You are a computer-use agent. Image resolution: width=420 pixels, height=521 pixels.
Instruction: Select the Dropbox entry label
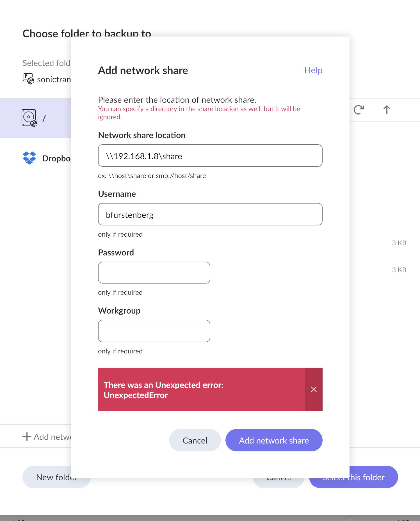(x=56, y=158)
